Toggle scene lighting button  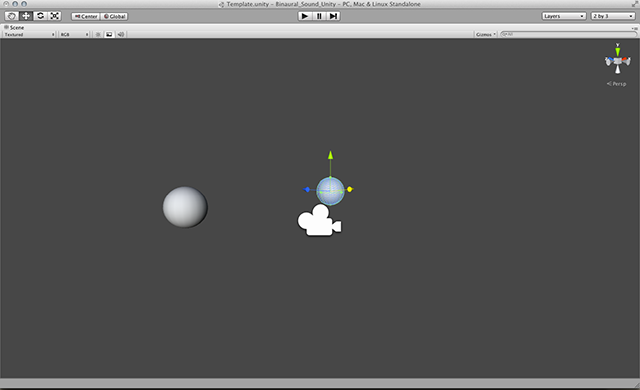pyautogui.click(x=98, y=34)
